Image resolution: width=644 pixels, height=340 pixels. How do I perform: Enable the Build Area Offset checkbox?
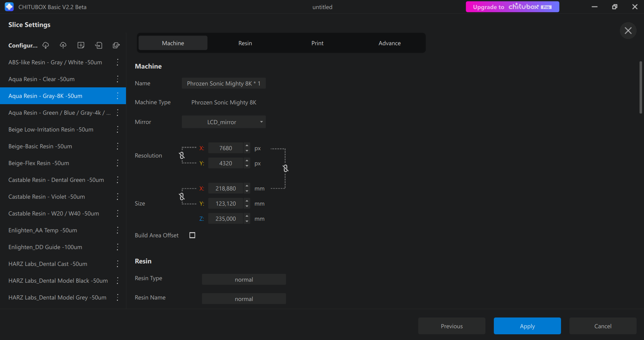pyautogui.click(x=192, y=235)
